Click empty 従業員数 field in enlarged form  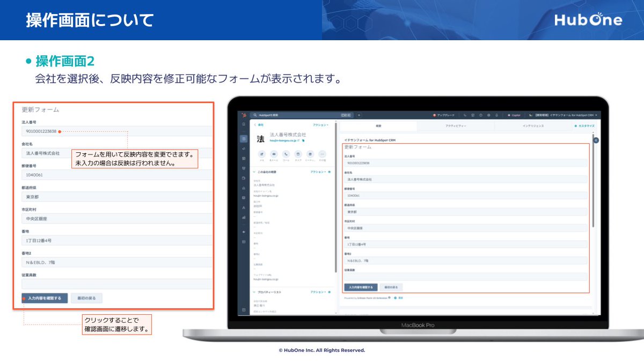point(117,284)
